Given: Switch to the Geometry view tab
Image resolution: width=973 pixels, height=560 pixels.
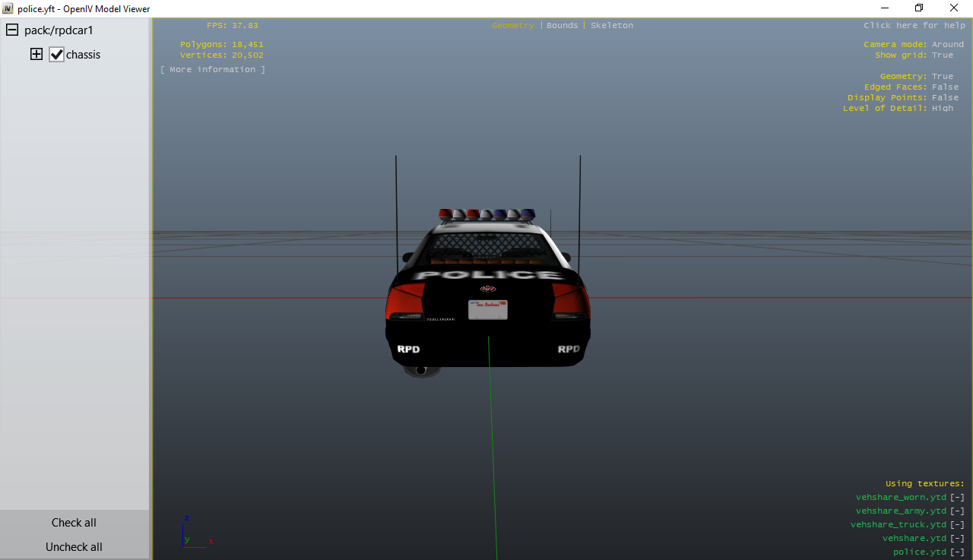Looking at the screenshot, I should point(513,26).
